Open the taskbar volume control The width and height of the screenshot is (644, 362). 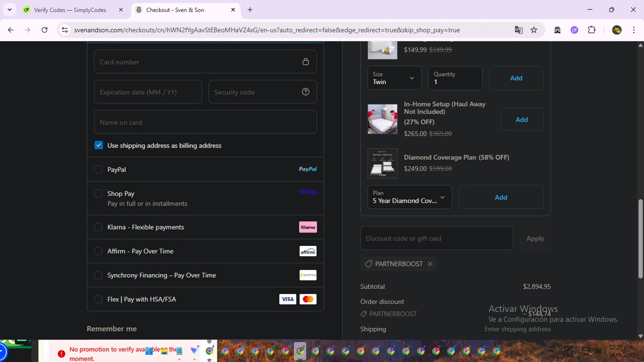[x=598, y=351]
